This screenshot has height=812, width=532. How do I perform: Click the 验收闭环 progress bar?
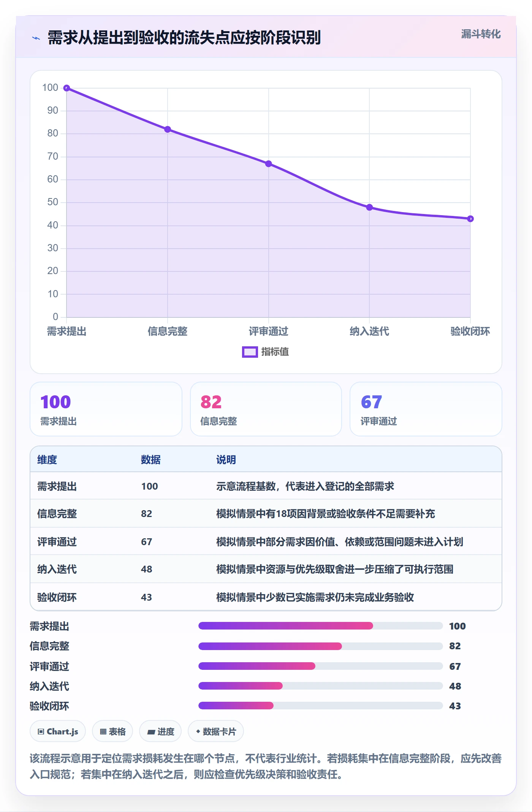(320, 706)
